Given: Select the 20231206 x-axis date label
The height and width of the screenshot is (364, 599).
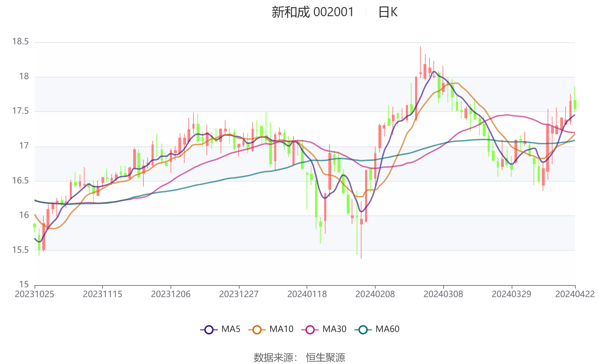Looking at the screenshot, I should (171, 294).
